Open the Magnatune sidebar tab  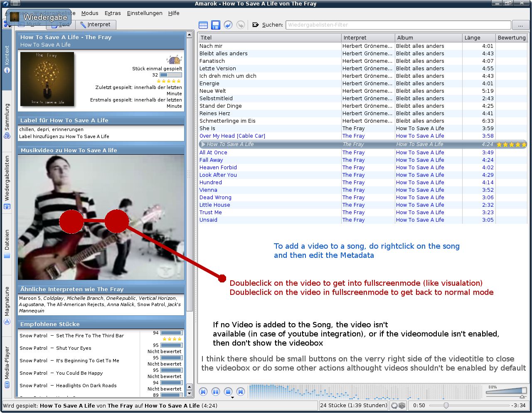pyautogui.click(x=7, y=306)
